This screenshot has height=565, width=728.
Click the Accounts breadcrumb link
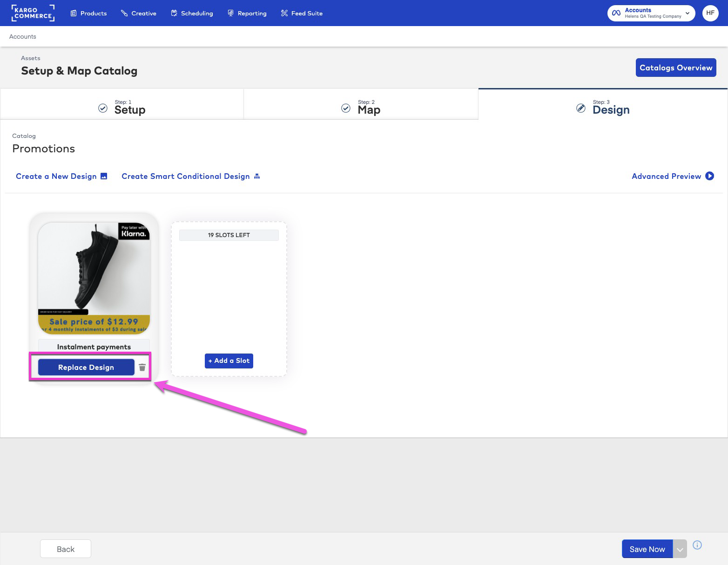[23, 36]
